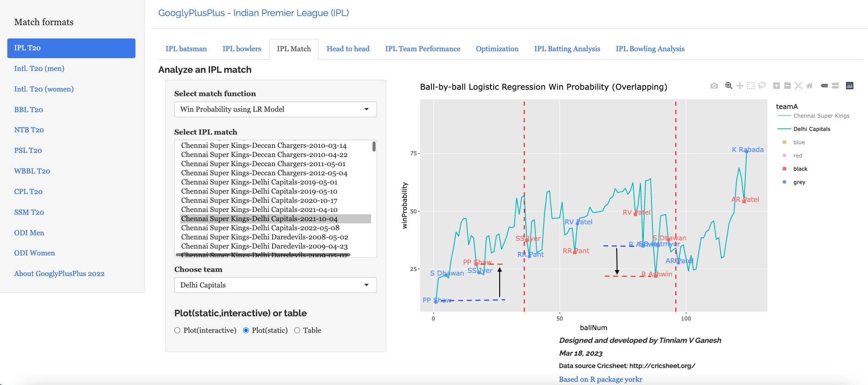Open the Plotly logo icon

click(850, 86)
